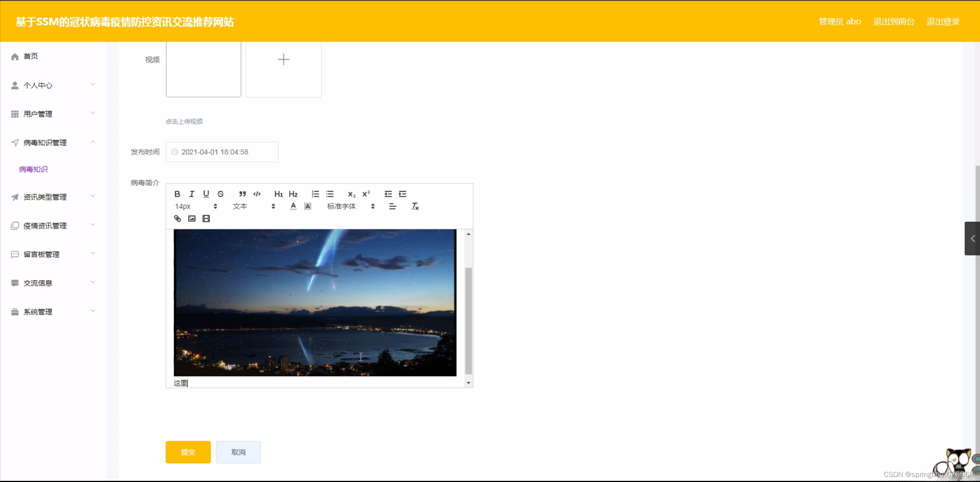Toggle ordered list formatting
980x482 pixels.
(315, 194)
